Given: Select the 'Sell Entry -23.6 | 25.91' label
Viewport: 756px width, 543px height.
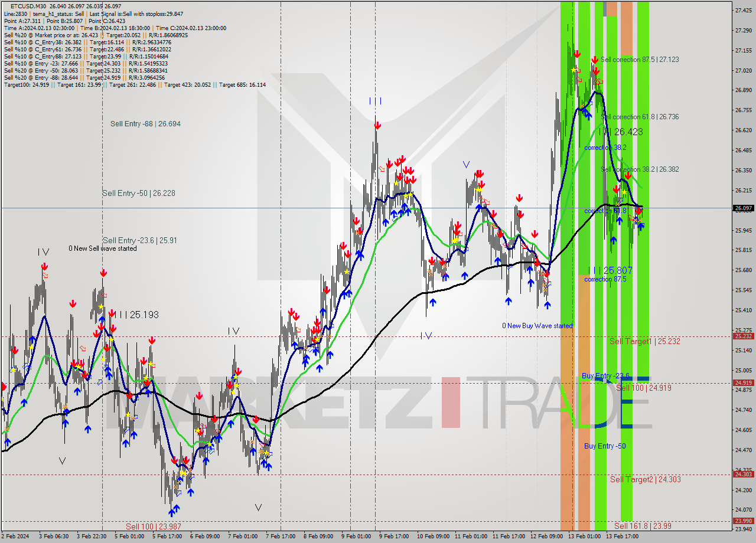Looking at the screenshot, I should tap(139, 240).
